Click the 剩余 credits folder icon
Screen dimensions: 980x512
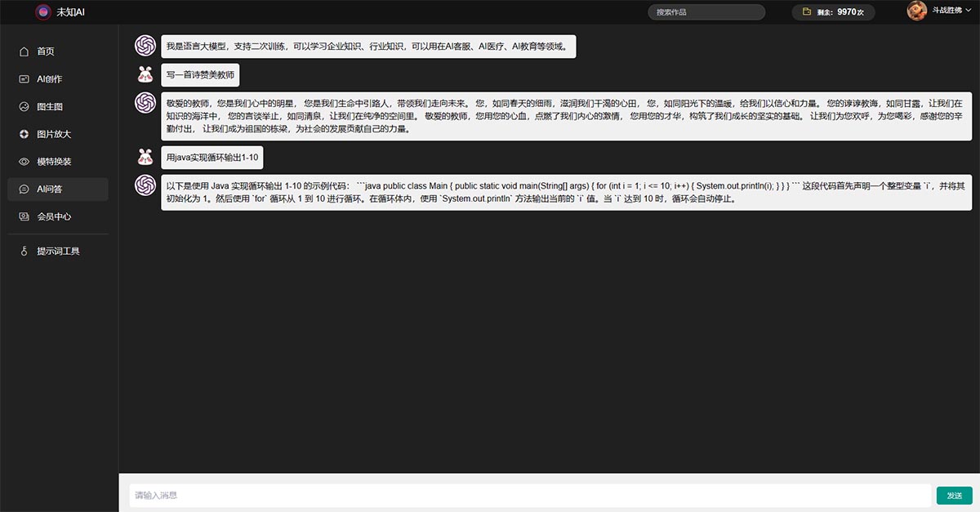806,12
